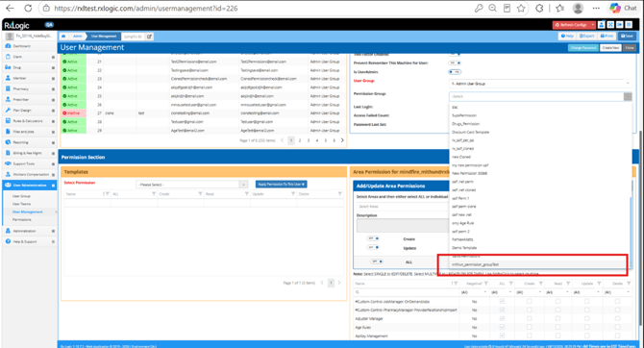Click the logout arrow icon in the top bar
The image size is (644, 348).
619,25
